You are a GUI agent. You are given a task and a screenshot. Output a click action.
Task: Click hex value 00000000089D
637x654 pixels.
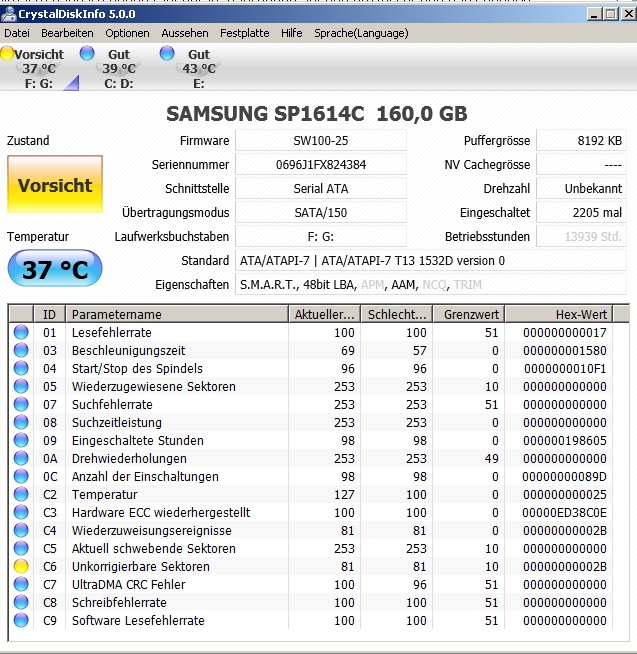pyautogui.click(x=564, y=476)
